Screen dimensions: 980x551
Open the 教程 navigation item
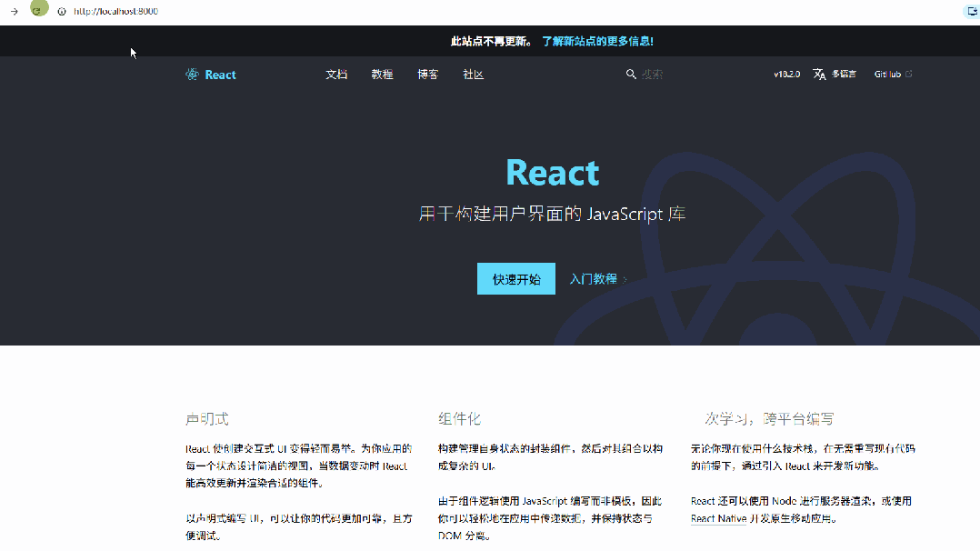(382, 75)
